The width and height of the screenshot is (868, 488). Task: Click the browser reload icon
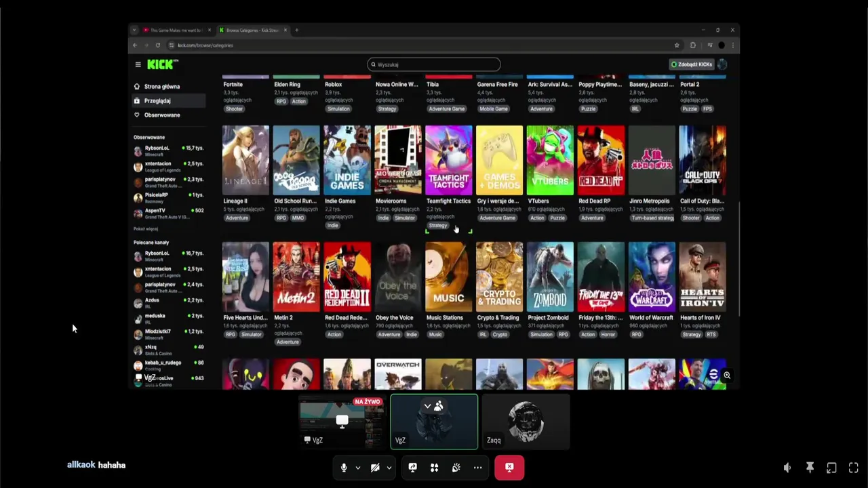(x=157, y=45)
